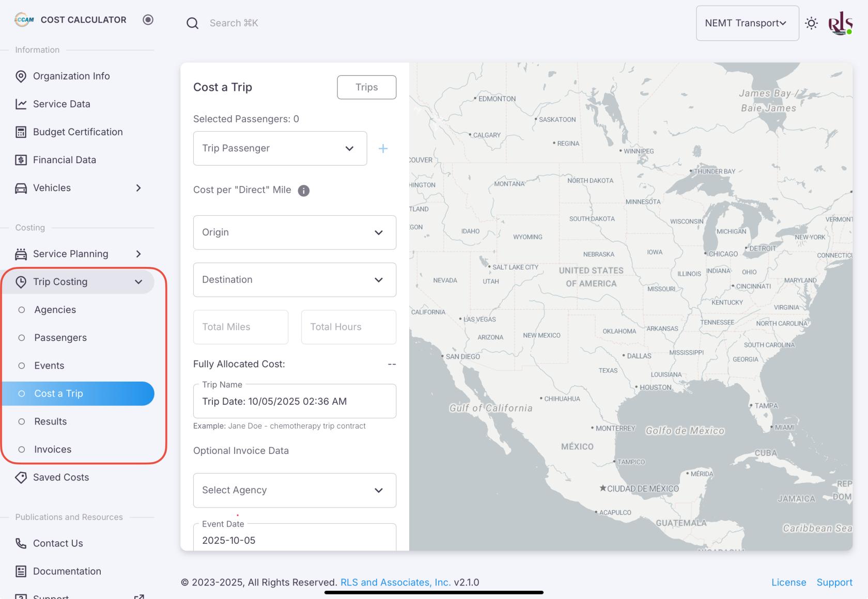
Task: Click the RLS user avatar
Action: tap(840, 23)
